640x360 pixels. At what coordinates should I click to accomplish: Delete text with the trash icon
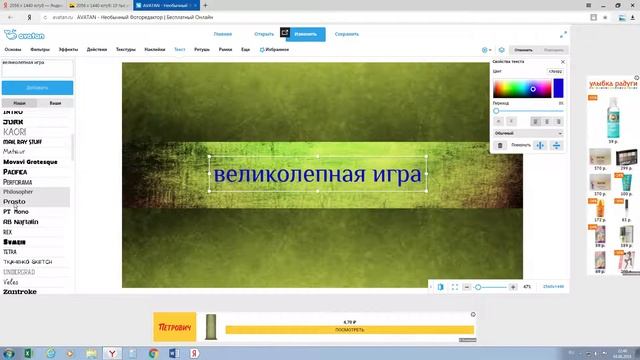pos(500,145)
